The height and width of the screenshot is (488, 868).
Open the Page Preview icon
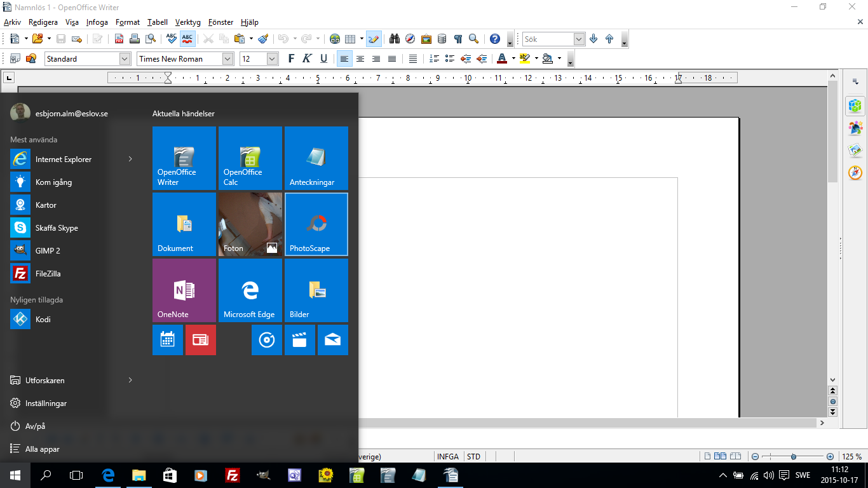(x=151, y=39)
